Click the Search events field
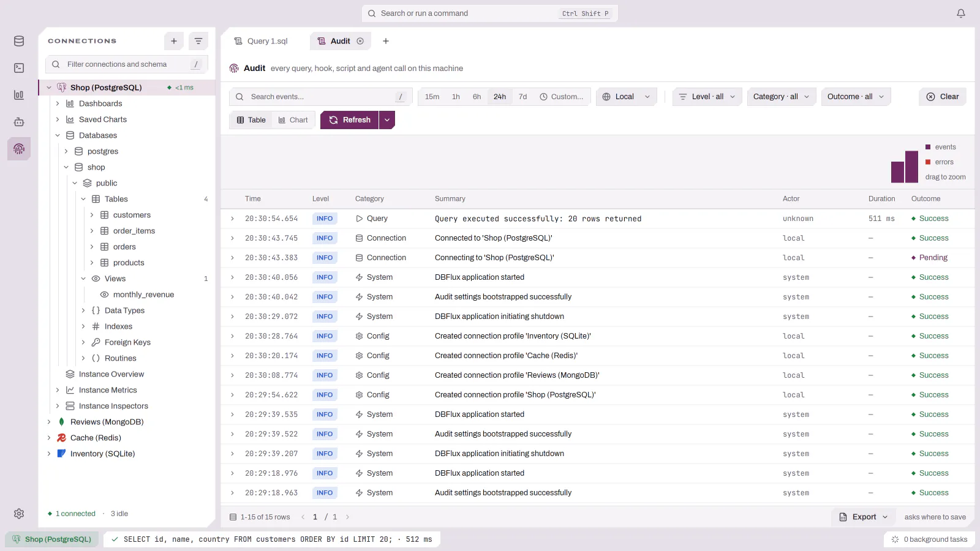This screenshot has width=980, height=551. point(321,97)
